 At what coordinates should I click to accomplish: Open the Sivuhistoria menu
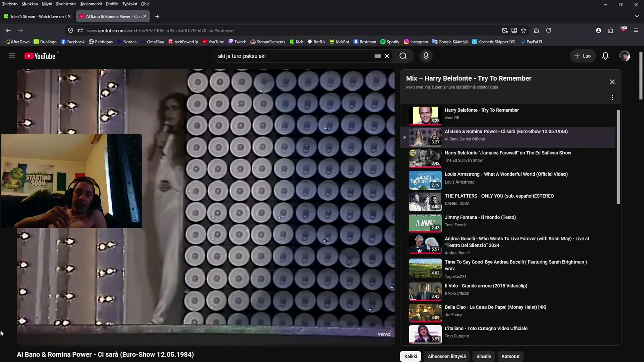pyautogui.click(x=66, y=4)
